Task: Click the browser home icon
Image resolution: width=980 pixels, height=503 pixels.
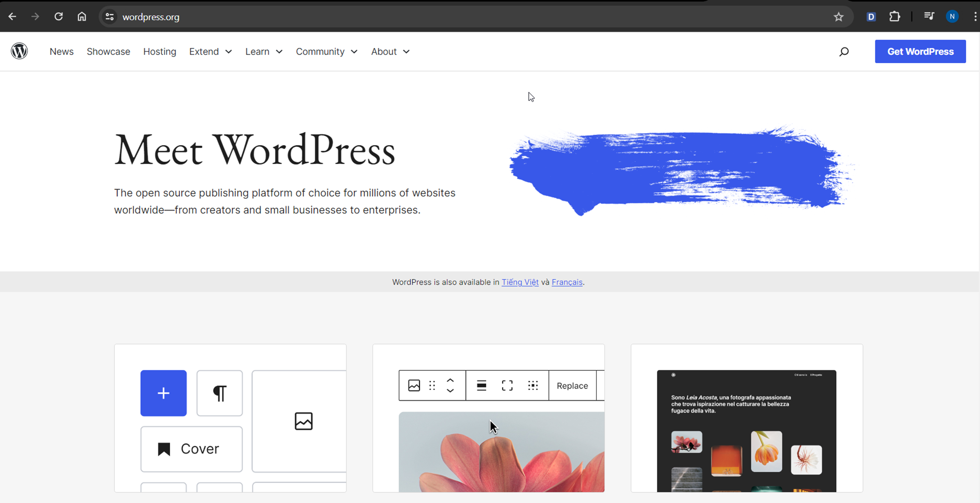Action: point(82,17)
